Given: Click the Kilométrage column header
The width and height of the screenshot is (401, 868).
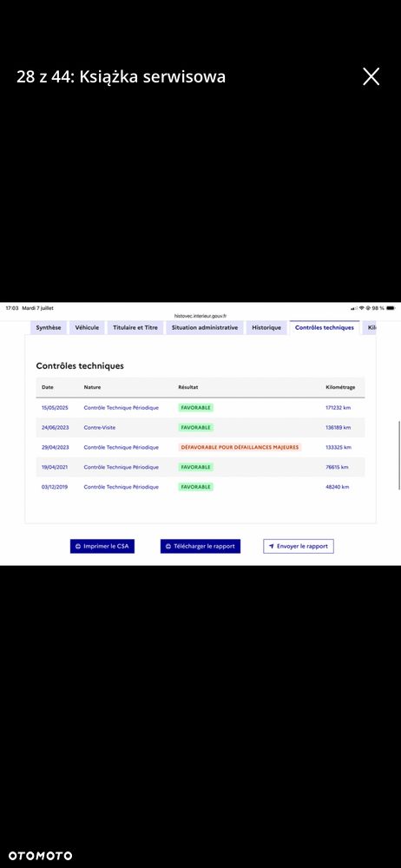Looking at the screenshot, I should (x=340, y=387).
